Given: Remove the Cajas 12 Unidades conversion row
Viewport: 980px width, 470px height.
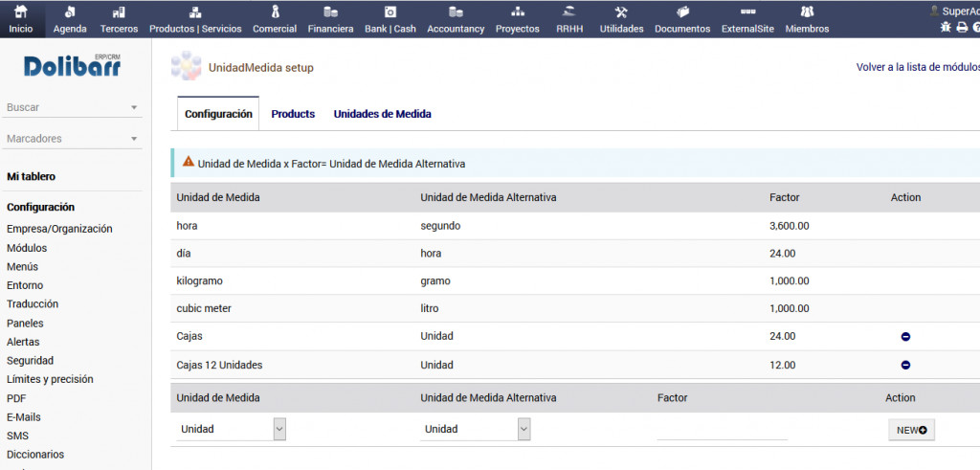Looking at the screenshot, I should pos(905,365).
